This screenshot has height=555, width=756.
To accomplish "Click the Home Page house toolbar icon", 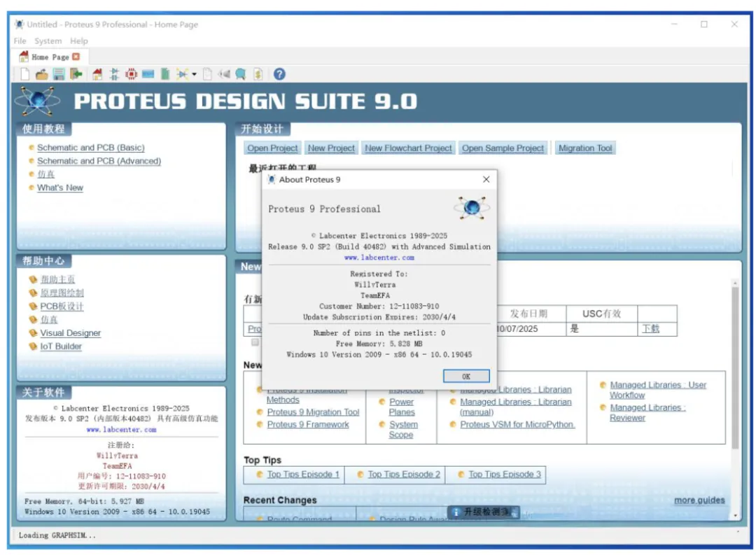I will (97, 73).
